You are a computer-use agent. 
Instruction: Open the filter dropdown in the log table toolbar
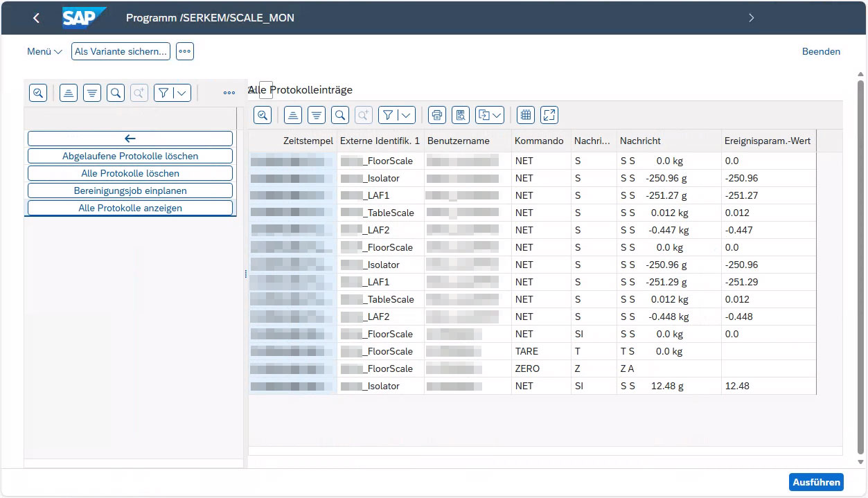[406, 115]
